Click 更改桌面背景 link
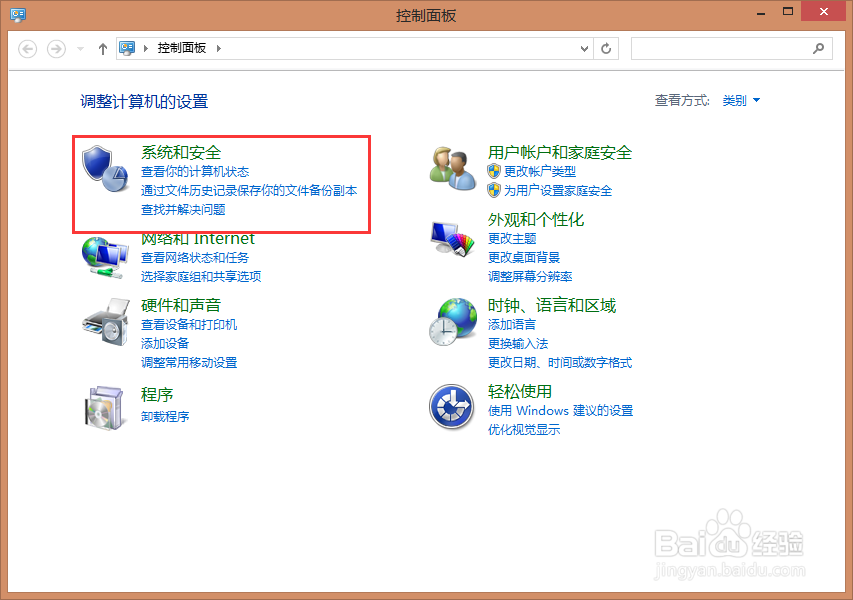Image resolution: width=853 pixels, height=600 pixels. click(x=527, y=257)
